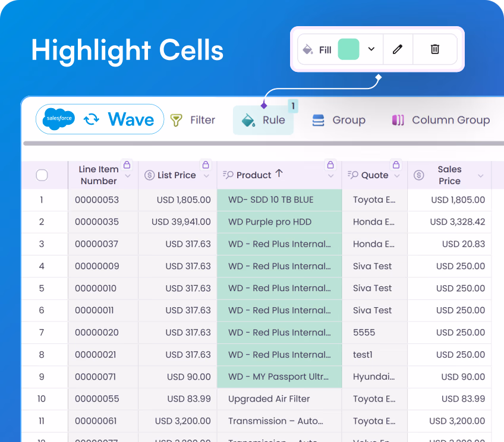Click the Filter funnel icon
This screenshot has height=442, width=504.
(x=176, y=120)
